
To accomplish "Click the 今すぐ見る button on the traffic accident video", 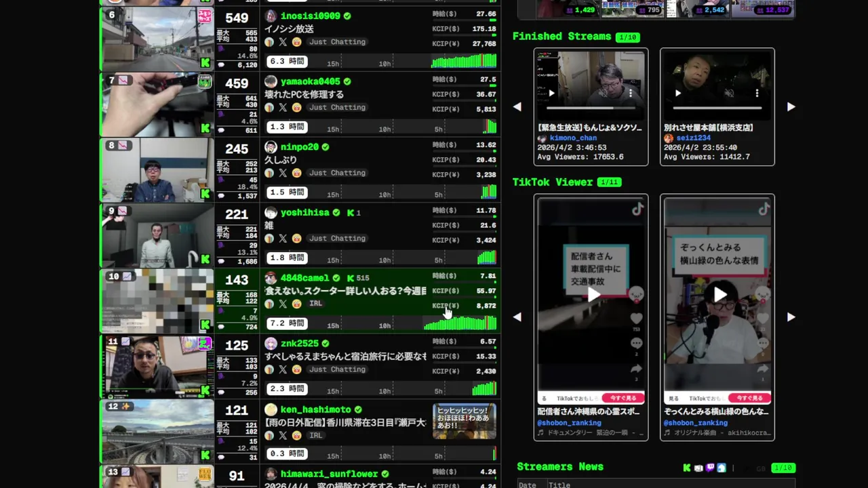I will click(x=623, y=399).
